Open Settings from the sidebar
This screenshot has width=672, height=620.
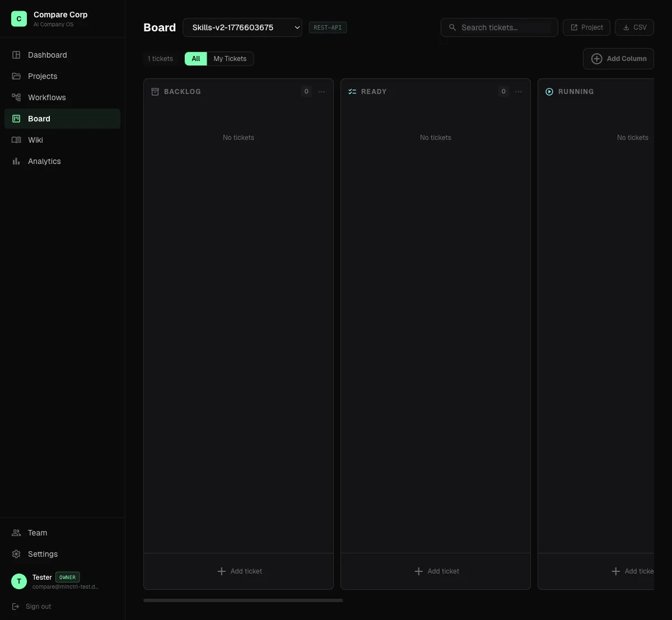[x=62, y=554]
